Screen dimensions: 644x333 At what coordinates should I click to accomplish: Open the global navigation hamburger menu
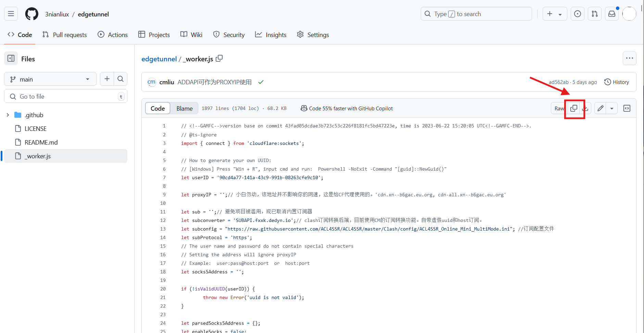pos(11,14)
